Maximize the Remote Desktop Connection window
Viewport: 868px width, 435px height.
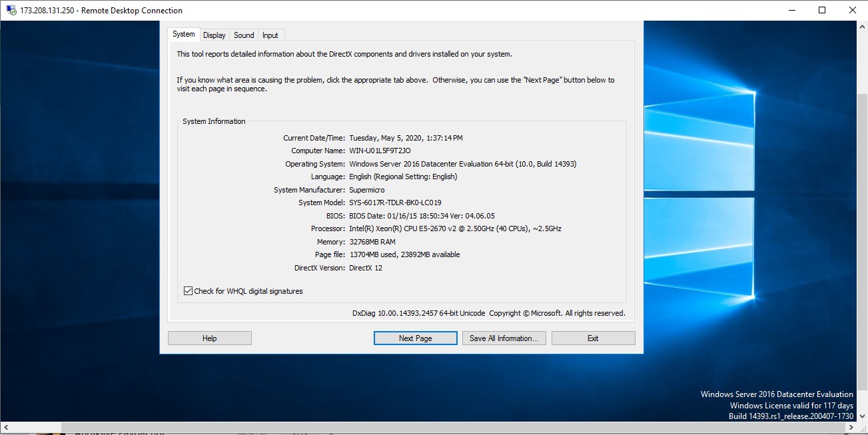coord(822,10)
